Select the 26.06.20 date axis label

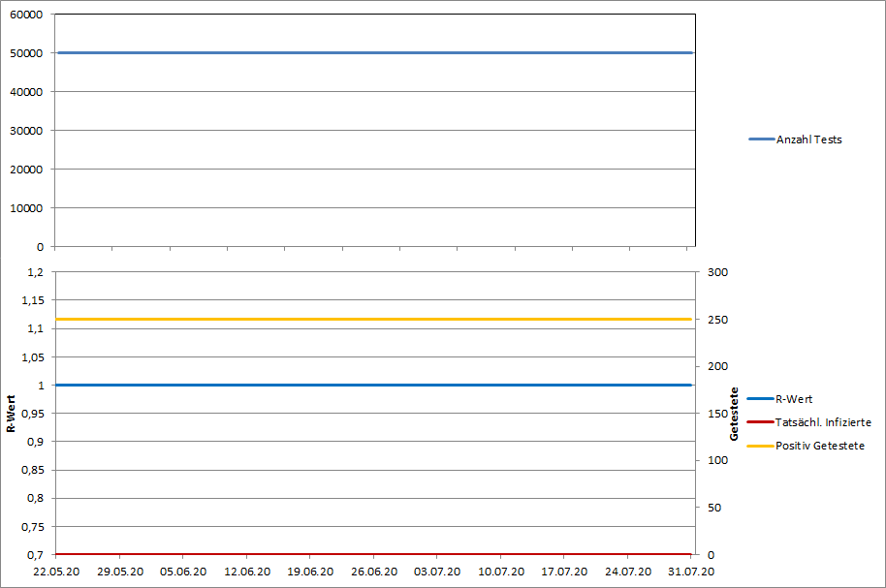[373, 572]
